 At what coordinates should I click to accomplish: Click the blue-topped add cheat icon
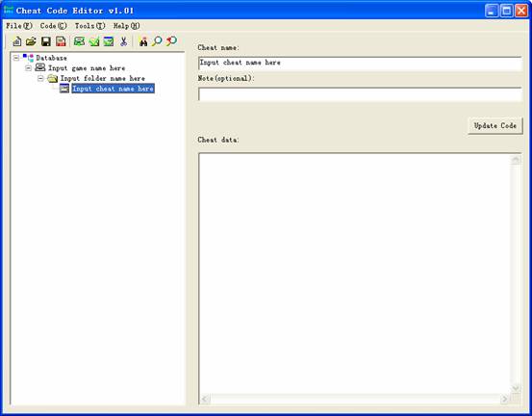pyautogui.click(x=109, y=41)
